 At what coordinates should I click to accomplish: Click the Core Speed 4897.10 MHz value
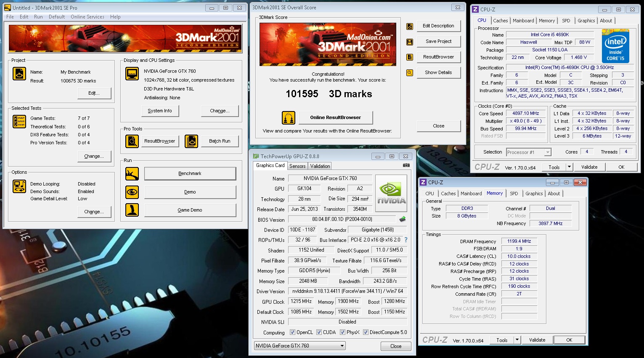(525, 113)
